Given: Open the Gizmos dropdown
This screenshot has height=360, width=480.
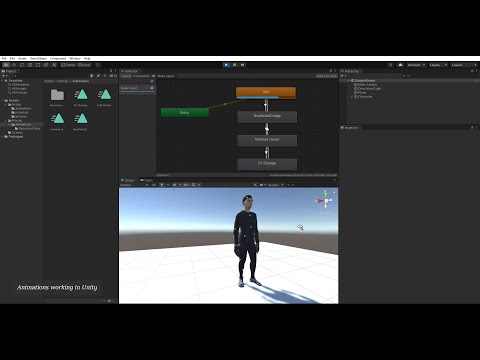Looking at the screenshot, I should 275,185.
